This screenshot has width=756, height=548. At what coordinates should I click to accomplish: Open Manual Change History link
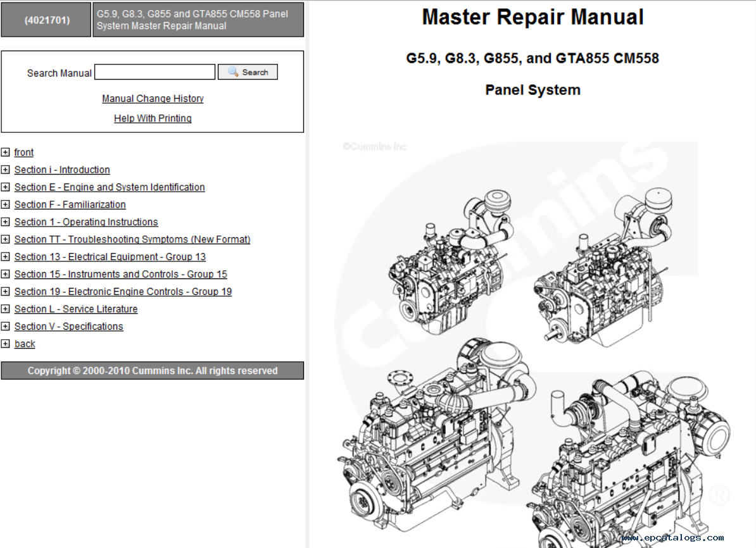click(x=153, y=98)
